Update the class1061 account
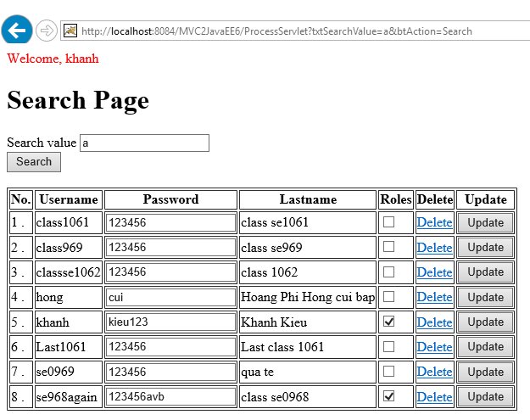This screenshot has width=530, height=420. [485, 222]
